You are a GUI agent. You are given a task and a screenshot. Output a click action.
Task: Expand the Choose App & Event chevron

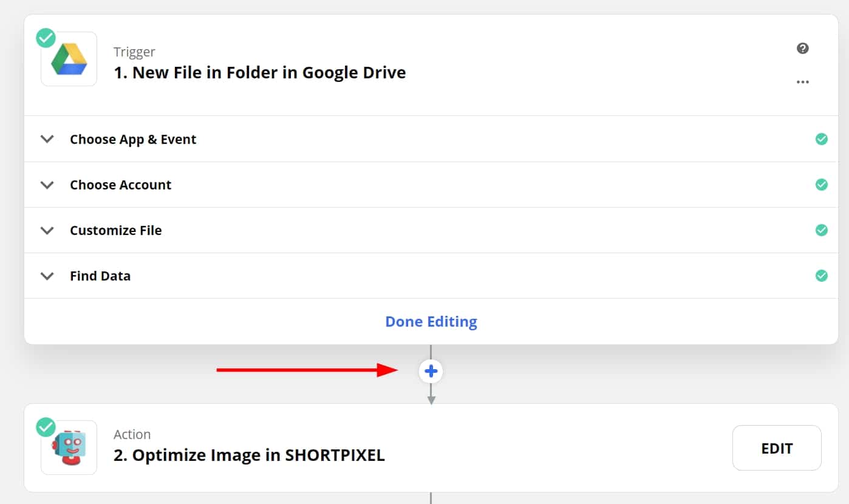47,139
